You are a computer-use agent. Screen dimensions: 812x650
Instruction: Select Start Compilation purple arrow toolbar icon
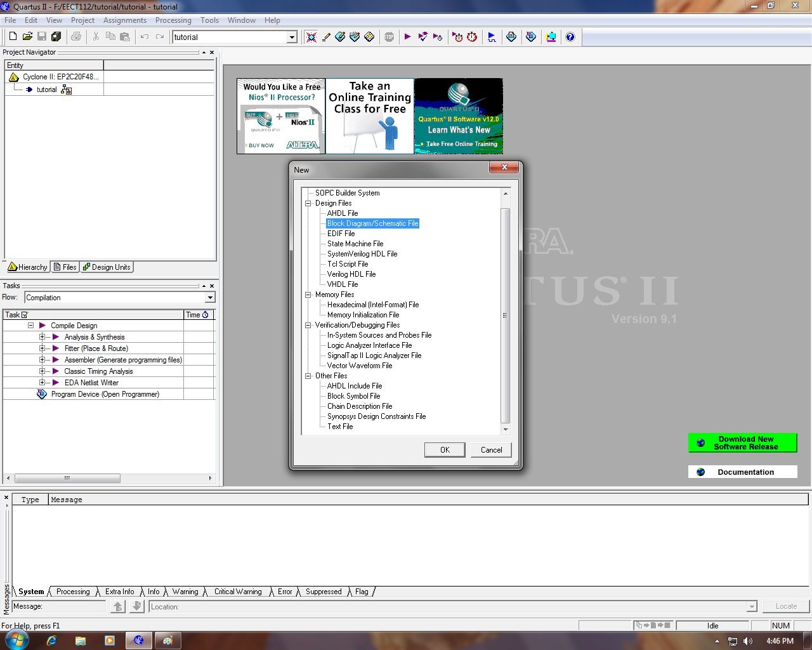coord(408,36)
